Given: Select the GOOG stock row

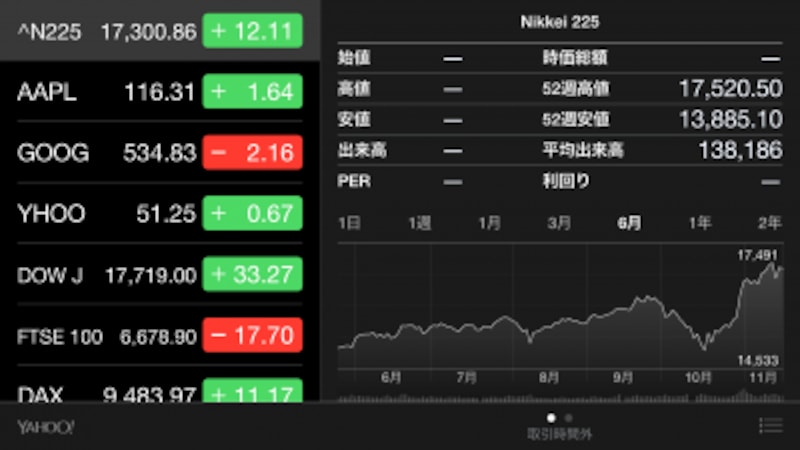Looking at the screenshot, I should coord(160,153).
